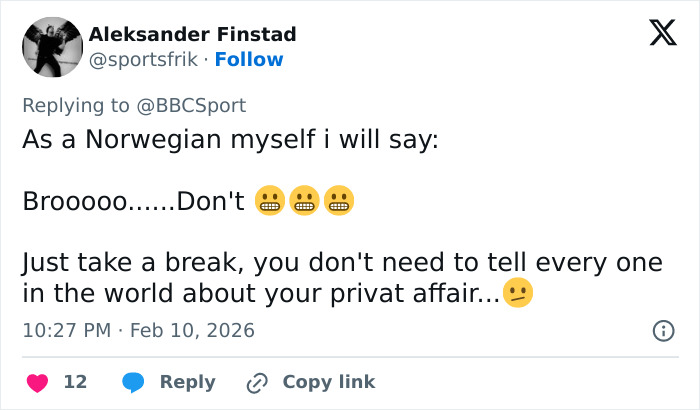Open the tweet info circle icon
Screen dimensions: 700x410
[662, 330]
